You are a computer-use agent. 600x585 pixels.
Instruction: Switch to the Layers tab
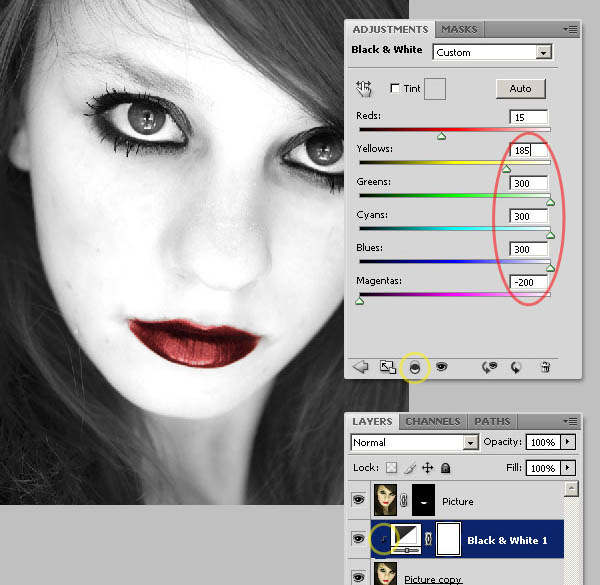372,421
